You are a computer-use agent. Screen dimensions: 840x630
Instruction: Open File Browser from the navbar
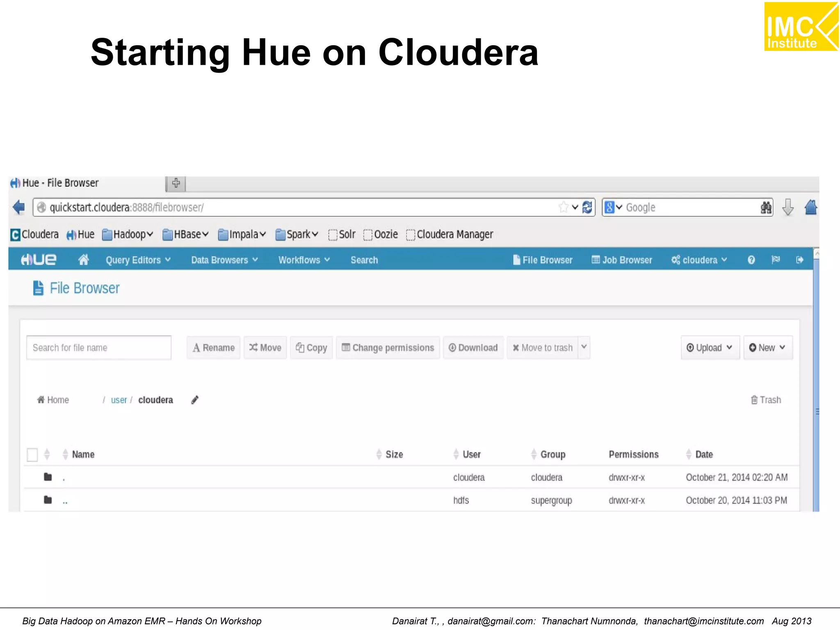pyautogui.click(x=543, y=260)
